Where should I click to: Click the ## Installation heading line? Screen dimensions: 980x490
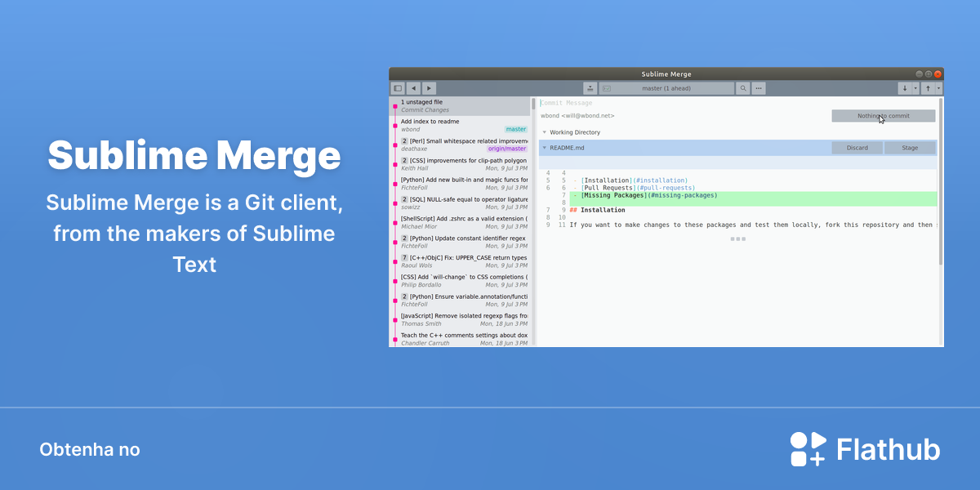click(x=597, y=210)
